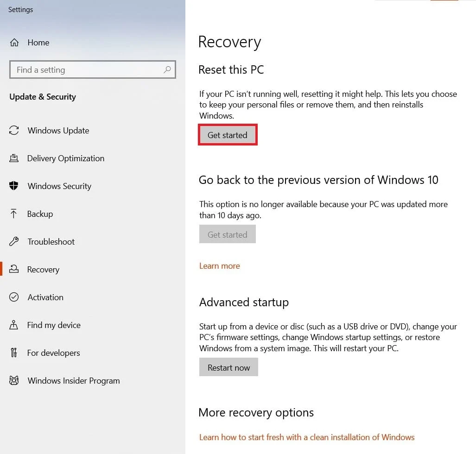Screen dimensions: 476x454
Task: Click the Delivery Optimization icon
Action: click(x=14, y=158)
